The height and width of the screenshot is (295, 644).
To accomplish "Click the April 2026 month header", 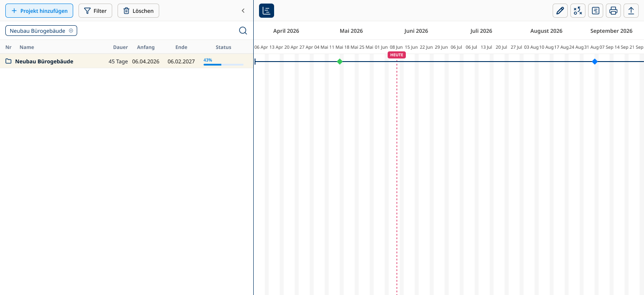I will point(286,31).
